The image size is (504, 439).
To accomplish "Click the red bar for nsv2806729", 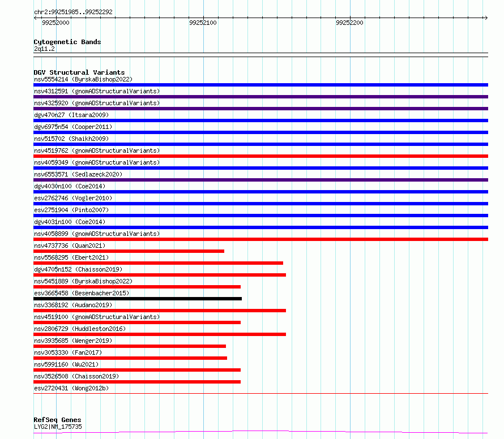I will coord(160,334).
